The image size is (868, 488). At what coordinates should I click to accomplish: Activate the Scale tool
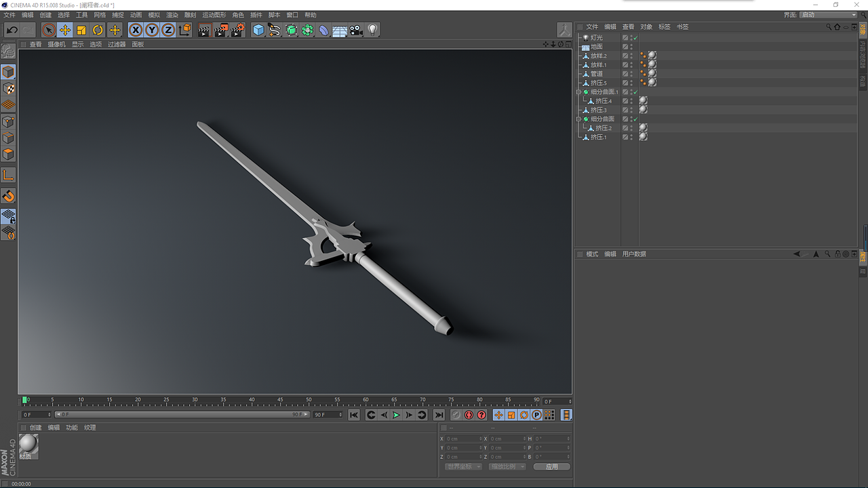[x=81, y=30]
